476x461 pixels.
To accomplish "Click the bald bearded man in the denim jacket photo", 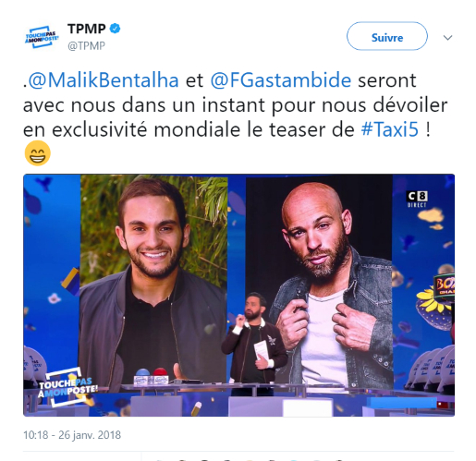I will (x=319, y=282).
